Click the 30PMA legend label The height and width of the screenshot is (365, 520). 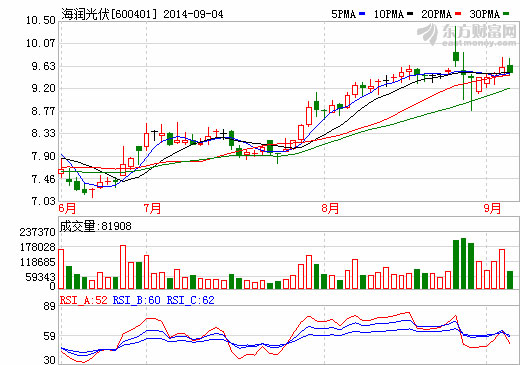485,14
